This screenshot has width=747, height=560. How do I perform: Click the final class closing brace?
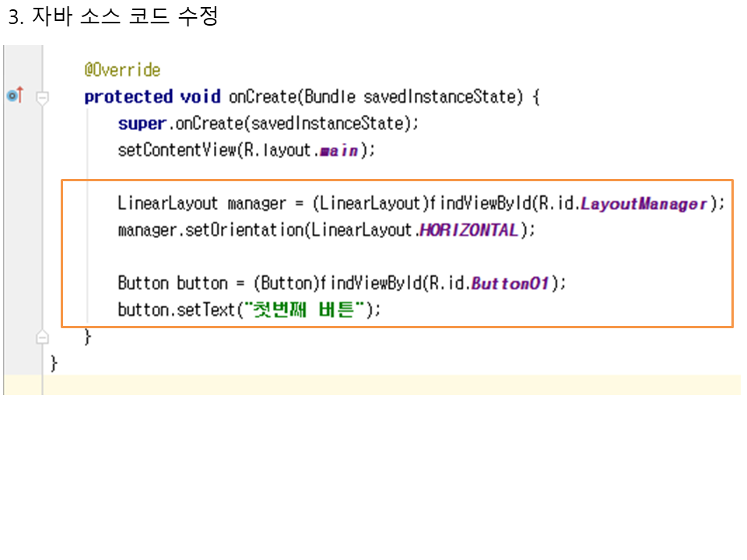coord(54,363)
